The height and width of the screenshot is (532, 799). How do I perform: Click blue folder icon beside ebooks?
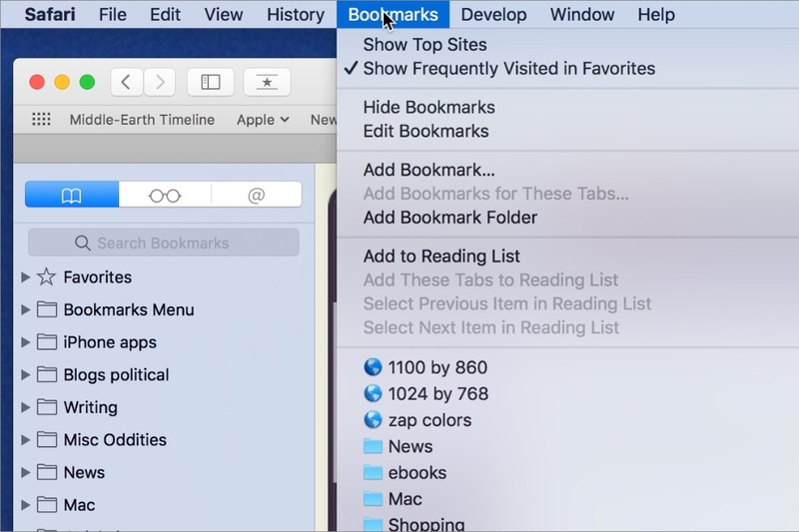(x=373, y=473)
